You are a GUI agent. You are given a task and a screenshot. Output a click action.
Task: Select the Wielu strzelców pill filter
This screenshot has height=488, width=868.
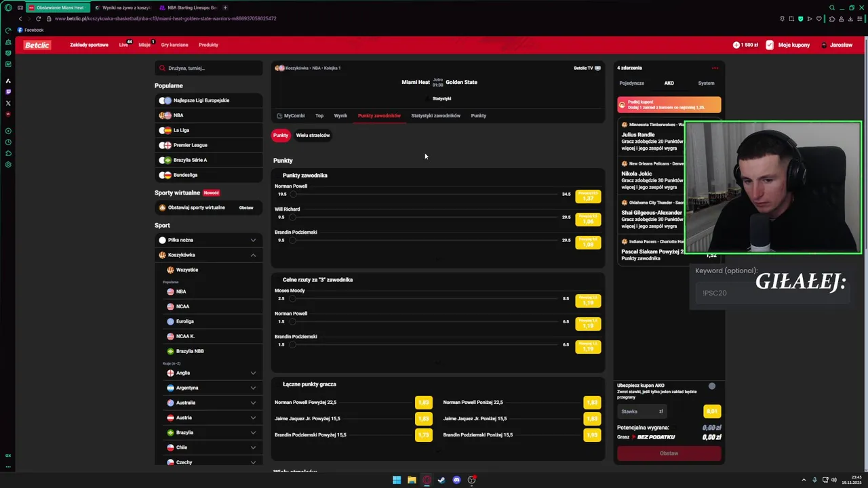coord(313,135)
